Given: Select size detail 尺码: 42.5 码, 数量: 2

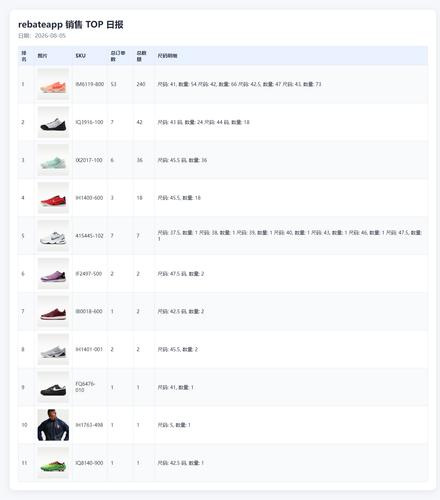Looking at the screenshot, I should click(181, 312).
